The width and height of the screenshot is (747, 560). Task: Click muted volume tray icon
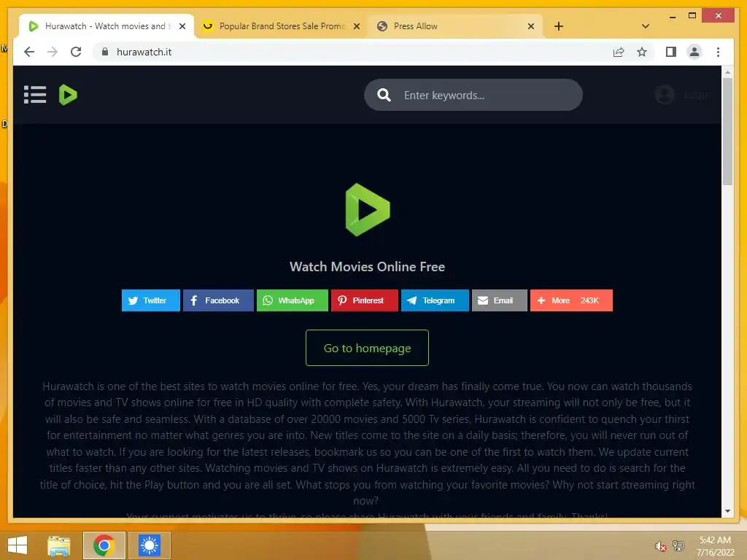click(x=660, y=546)
